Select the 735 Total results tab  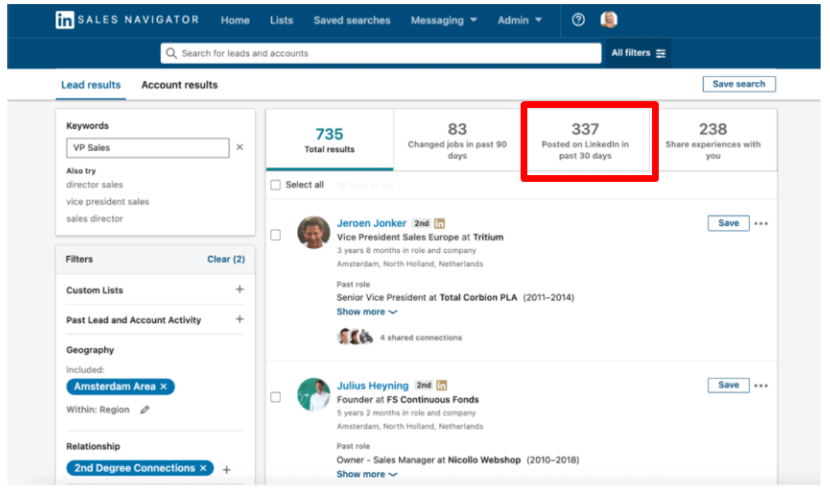[x=329, y=140]
